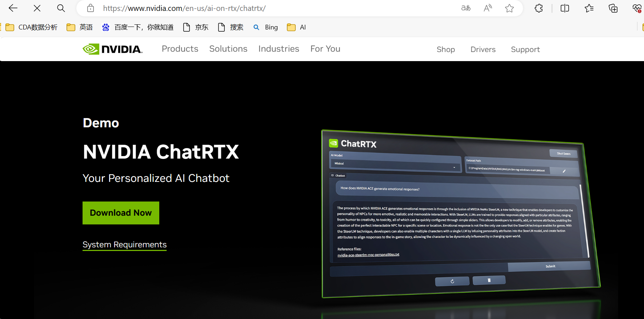Go to the Support page

point(525,49)
